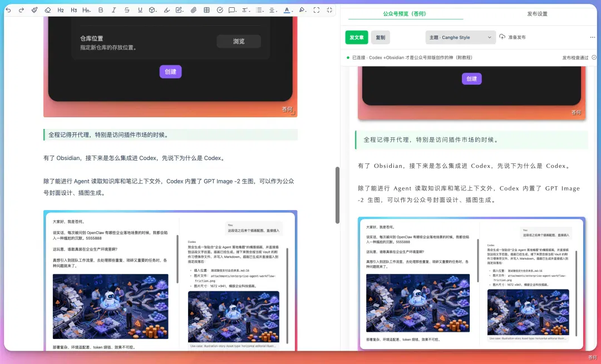
Task: Click the green 发文章 button
Action: point(357,37)
